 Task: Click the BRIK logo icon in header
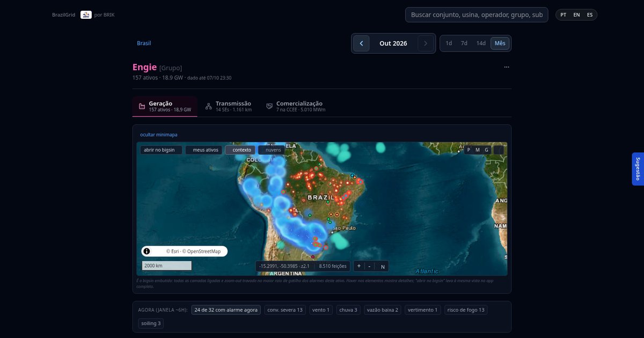coord(86,14)
